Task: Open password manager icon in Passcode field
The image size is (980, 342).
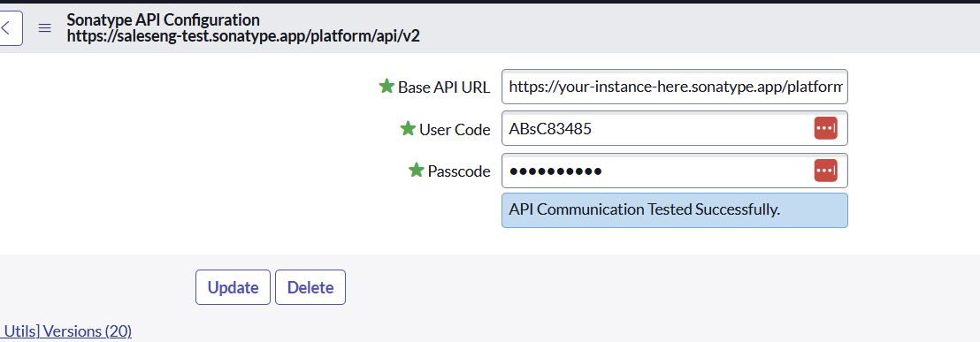Action: 825,171
